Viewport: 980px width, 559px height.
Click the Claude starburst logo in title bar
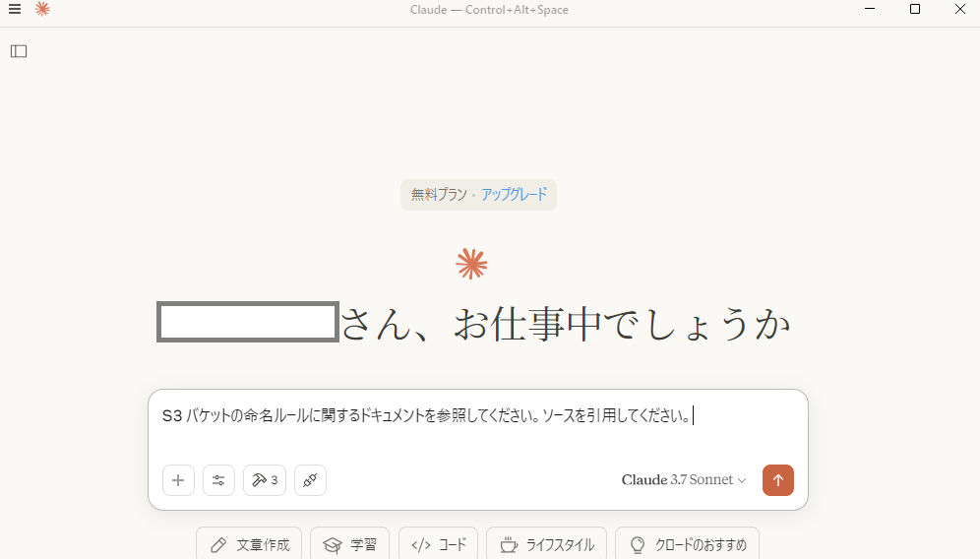pyautogui.click(x=42, y=9)
